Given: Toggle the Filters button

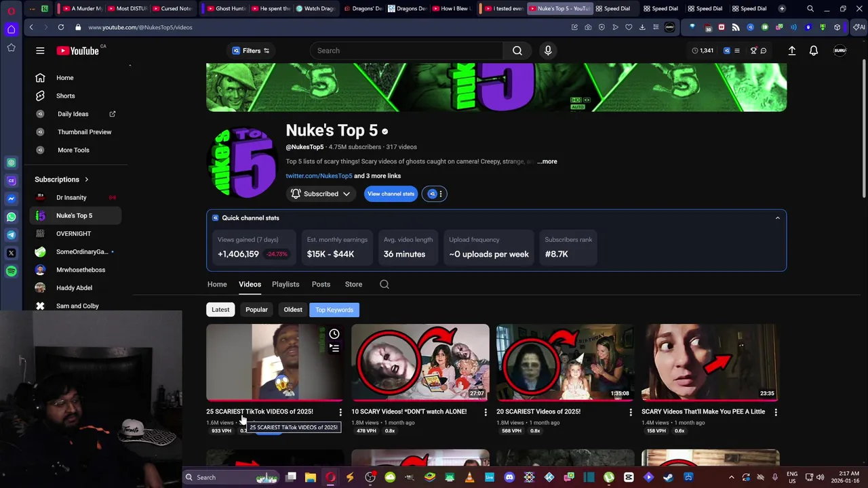Looking at the screenshot, I should click(251, 51).
